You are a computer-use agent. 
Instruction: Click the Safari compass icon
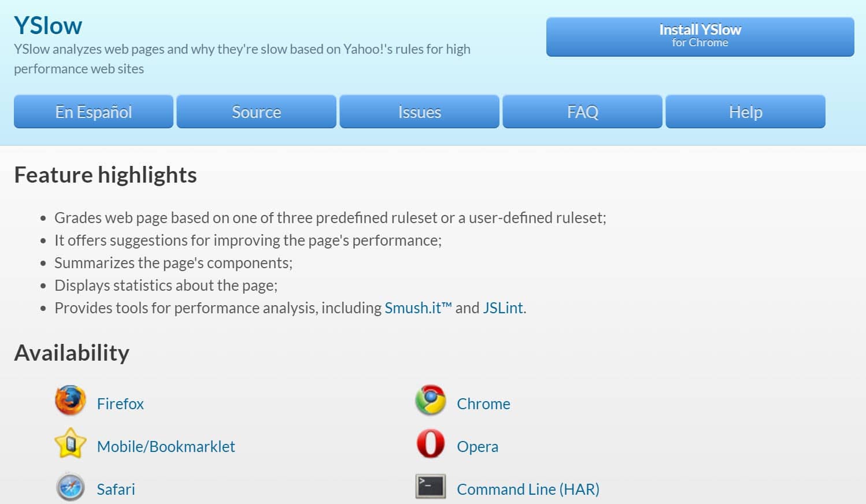click(x=71, y=487)
